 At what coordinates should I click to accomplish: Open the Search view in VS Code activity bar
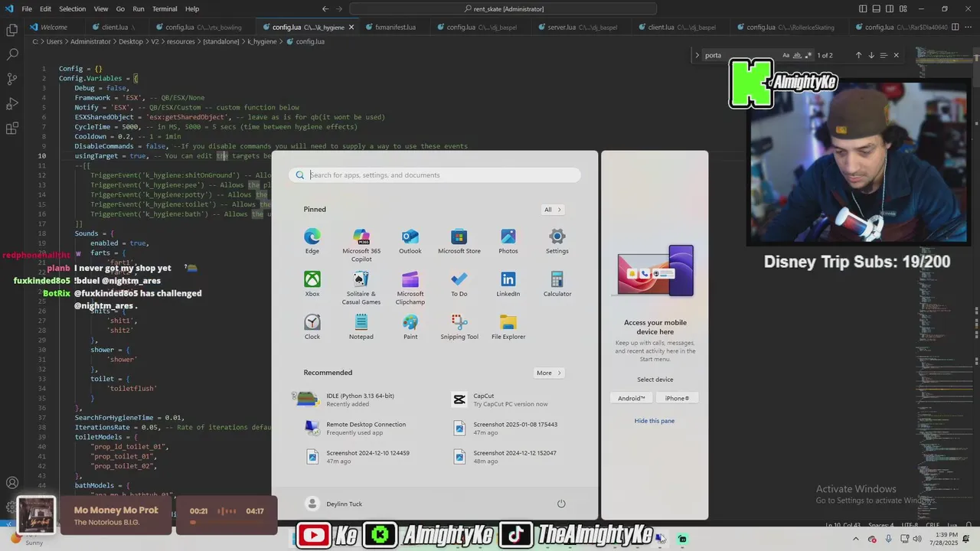pyautogui.click(x=12, y=54)
